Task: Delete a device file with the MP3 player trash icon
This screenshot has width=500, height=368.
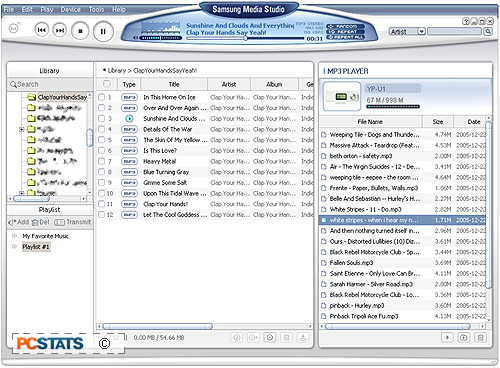Action: 480,338
